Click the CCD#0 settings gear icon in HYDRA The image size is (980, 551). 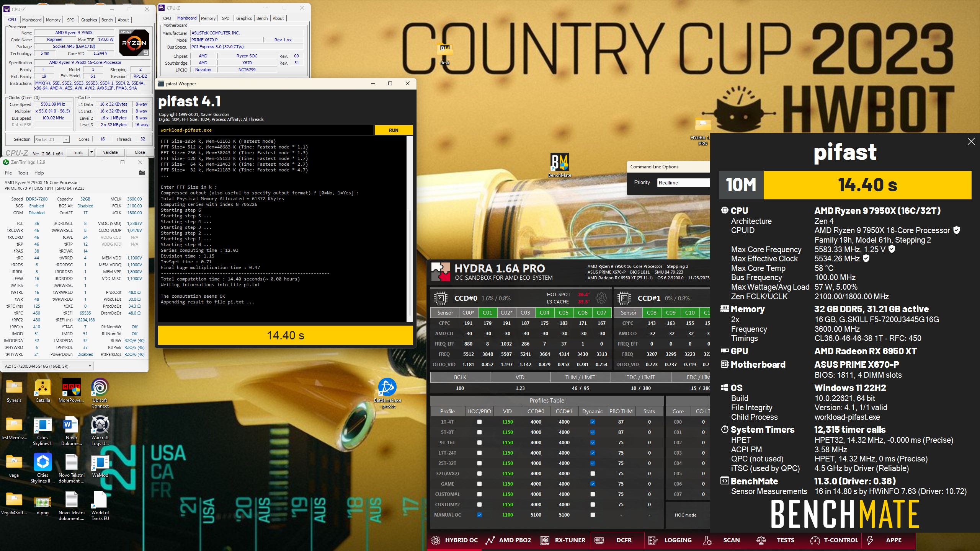point(601,298)
